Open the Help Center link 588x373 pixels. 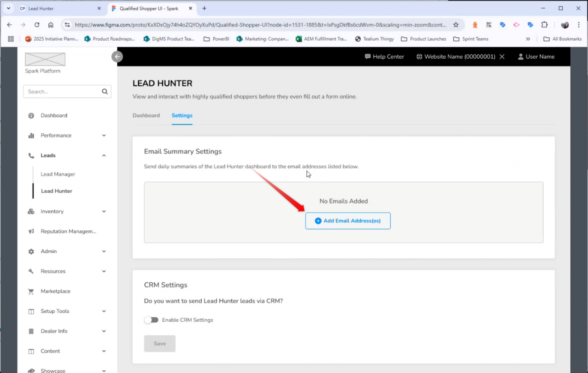384,57
